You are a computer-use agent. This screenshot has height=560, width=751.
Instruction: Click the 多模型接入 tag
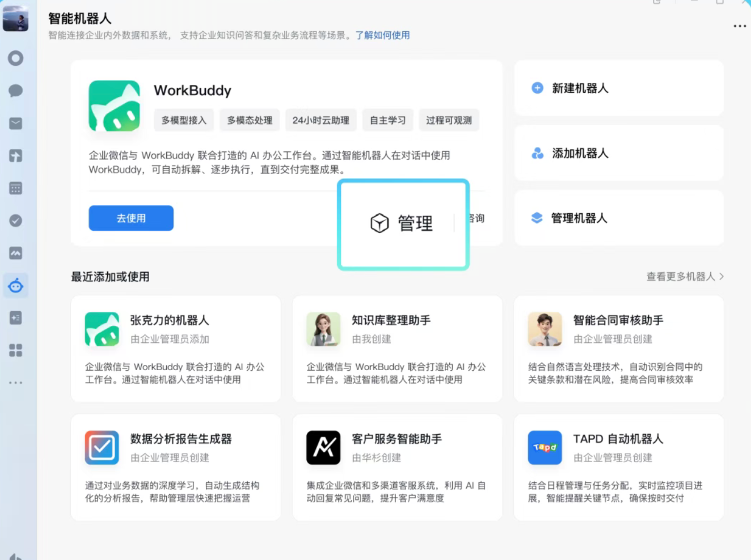click(x=184, y=120)
